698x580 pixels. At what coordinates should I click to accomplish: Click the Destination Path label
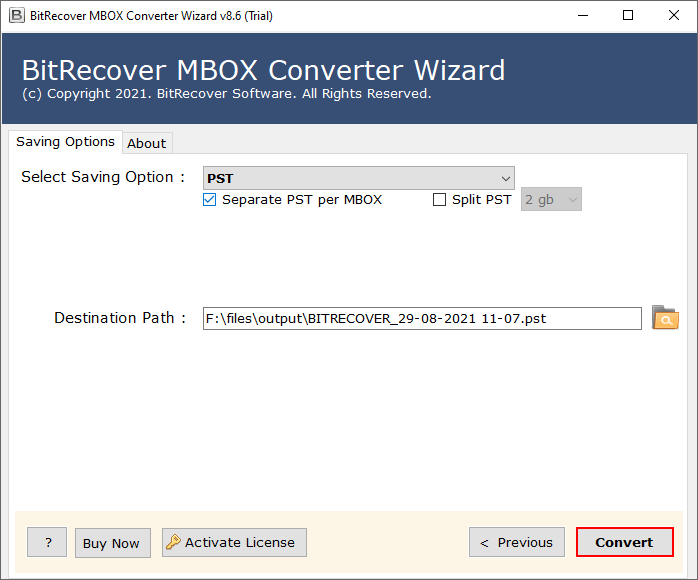[x=120, y=318]
